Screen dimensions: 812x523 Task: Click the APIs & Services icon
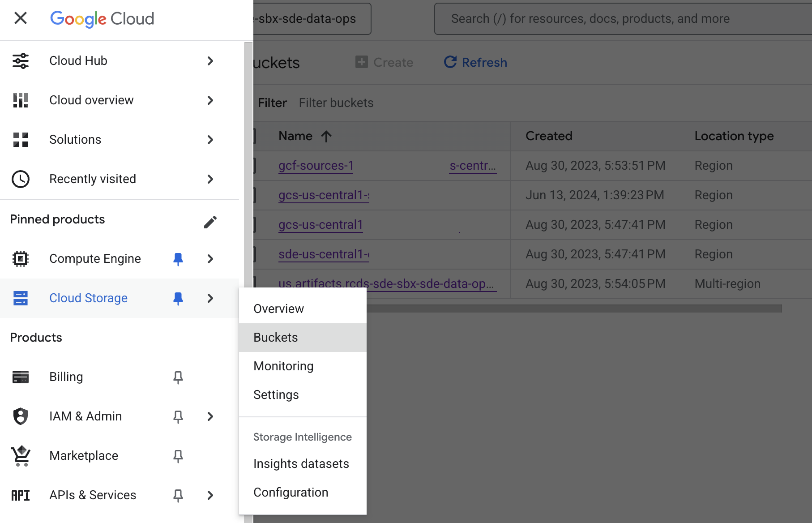point(21,495)
